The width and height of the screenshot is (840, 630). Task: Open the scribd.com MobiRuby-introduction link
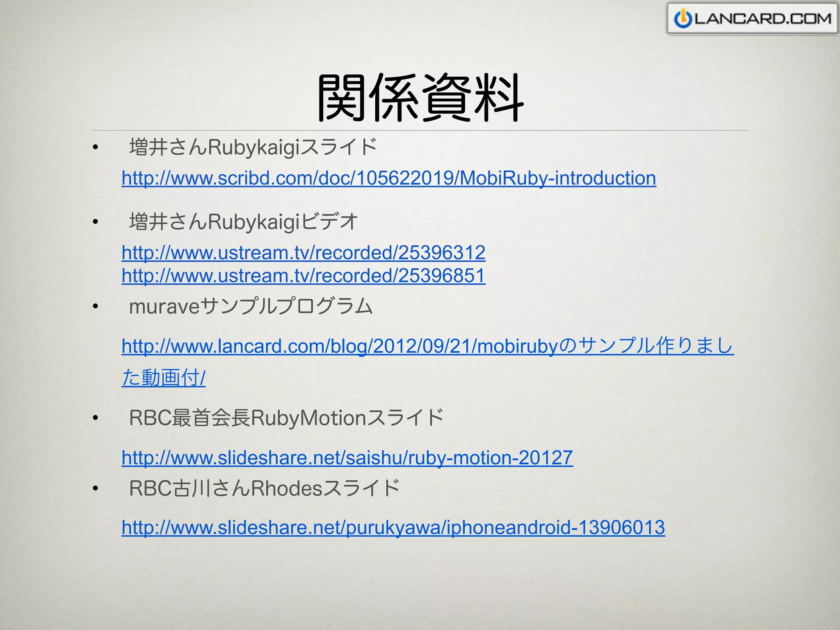pos(389,178)
